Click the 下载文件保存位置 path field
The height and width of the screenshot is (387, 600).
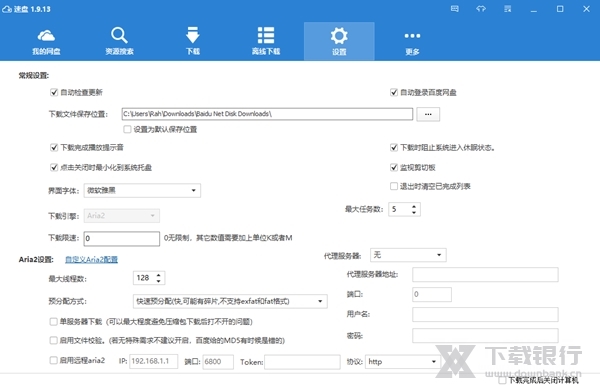click(267, 114)
